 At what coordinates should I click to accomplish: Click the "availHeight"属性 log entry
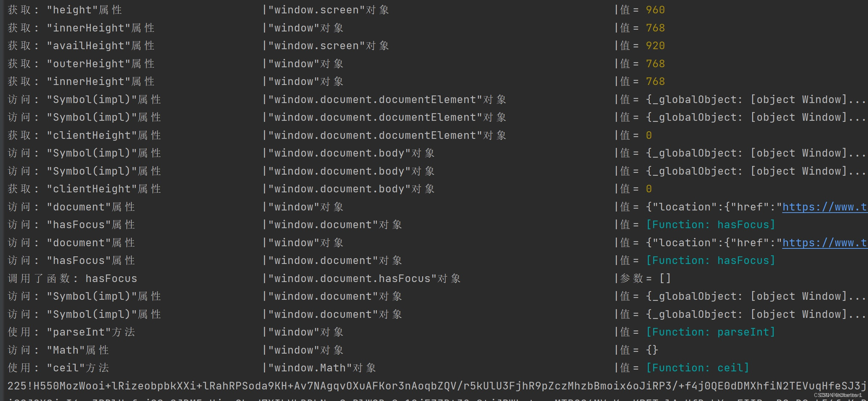point(100,46)
